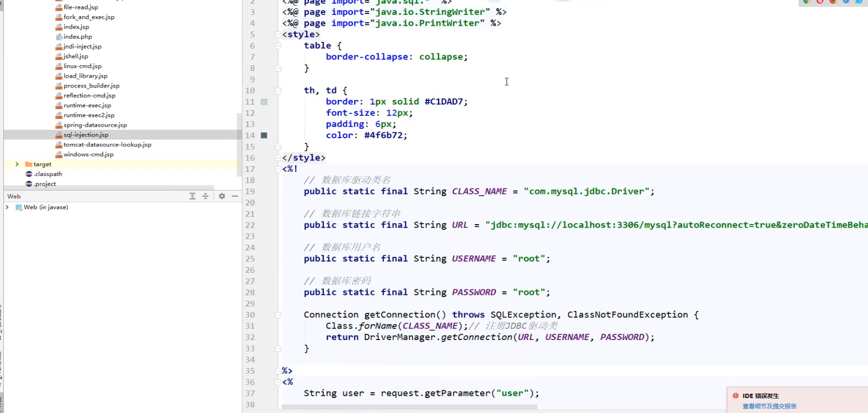868x413 pixels.
Task: Select the .project file
Action: coord(44,184)
